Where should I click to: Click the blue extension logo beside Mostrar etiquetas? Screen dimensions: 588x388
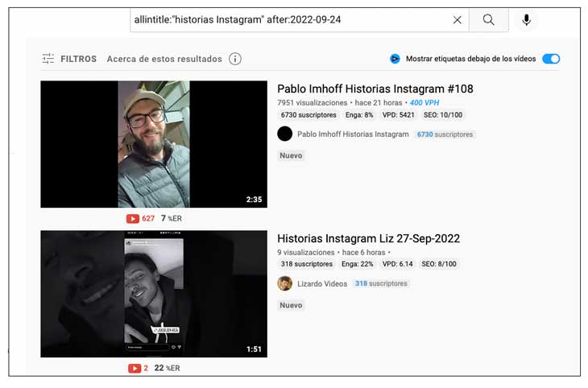pyautogui.click(x=395, y=59)
